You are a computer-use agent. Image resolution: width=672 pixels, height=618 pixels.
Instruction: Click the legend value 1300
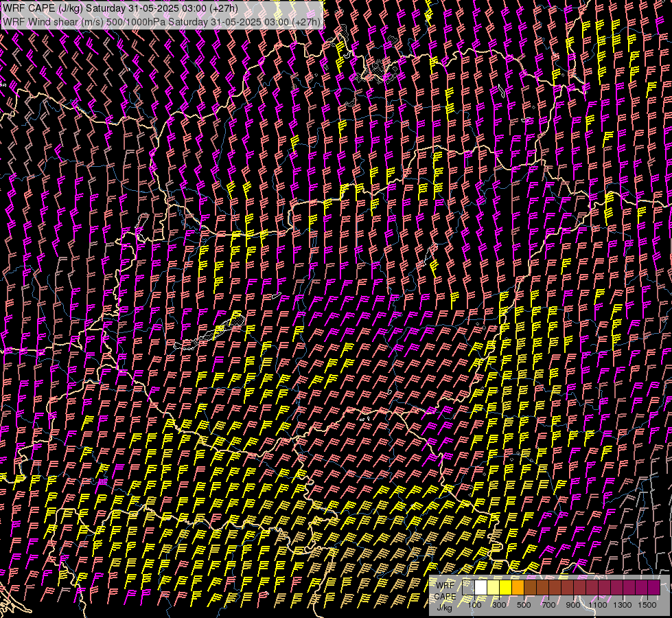click(623, 605)
